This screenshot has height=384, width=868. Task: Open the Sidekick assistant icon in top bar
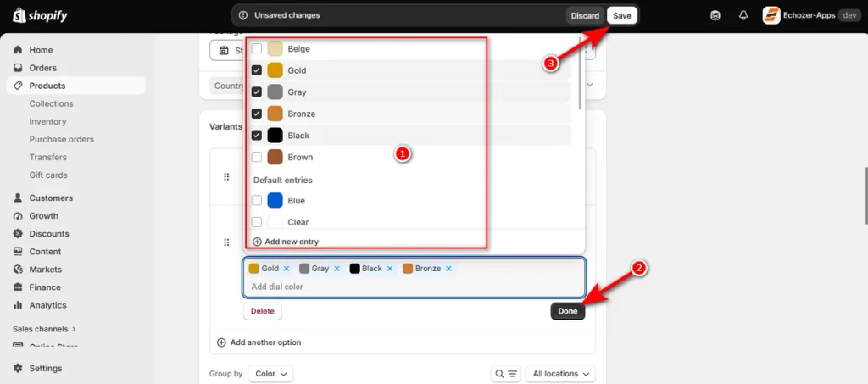coord(715,15)
